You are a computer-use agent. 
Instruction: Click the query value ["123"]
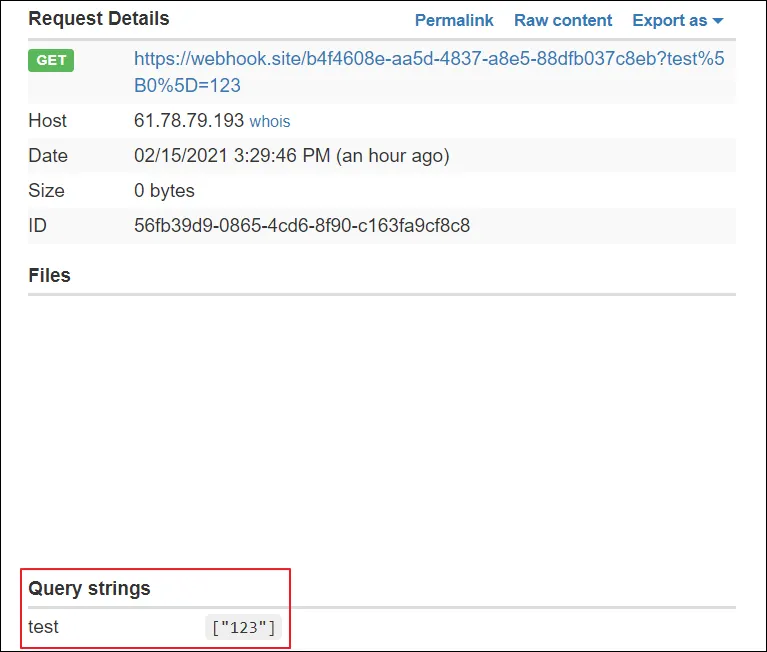pyautogui.click(x=243, y=627)
